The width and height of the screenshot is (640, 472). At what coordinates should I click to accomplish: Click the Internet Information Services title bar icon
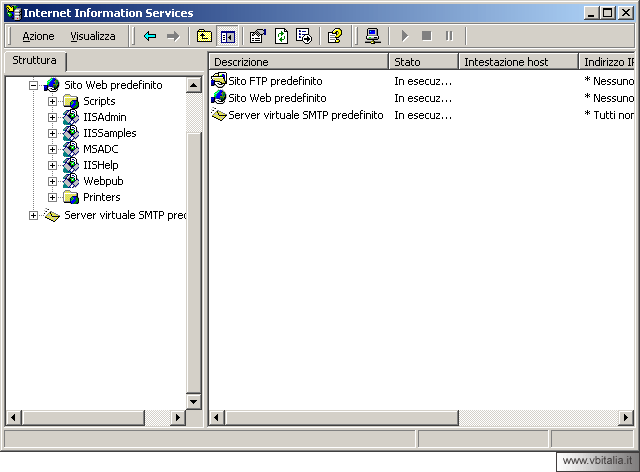point(14,13)
